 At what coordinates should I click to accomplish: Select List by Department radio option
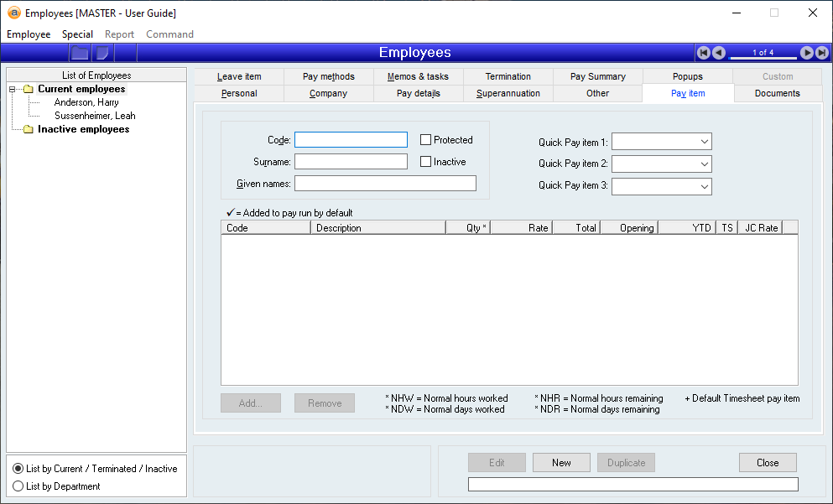(x=18, y=486)
